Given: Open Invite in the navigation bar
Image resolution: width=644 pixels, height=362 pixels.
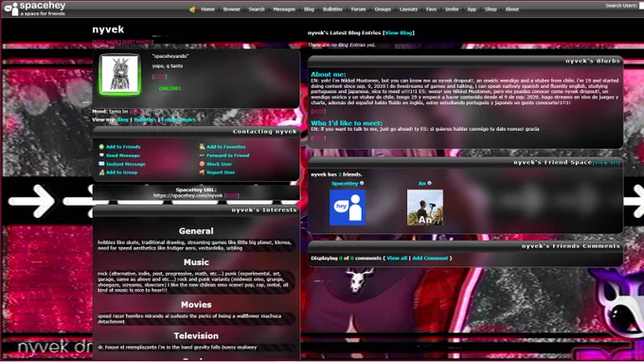Looking at the screenshot, I should (x=452, y=9).
